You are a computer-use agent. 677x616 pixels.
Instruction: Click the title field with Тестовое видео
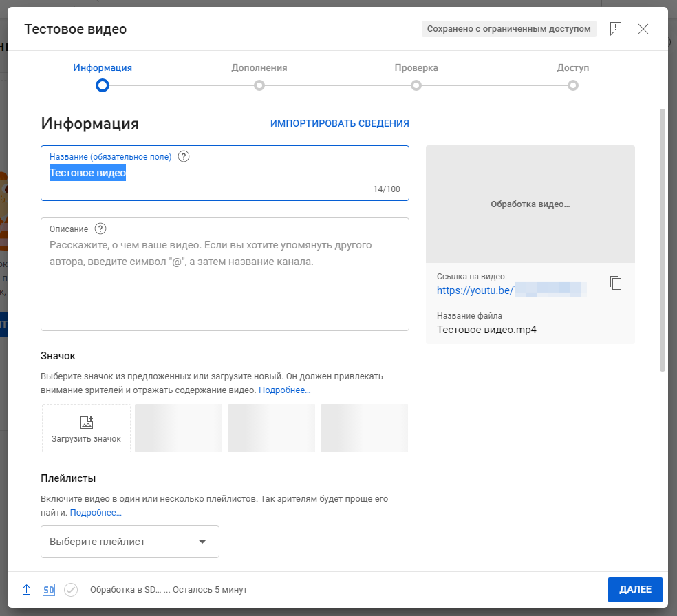pyautogui.click(x=225, y=173)
